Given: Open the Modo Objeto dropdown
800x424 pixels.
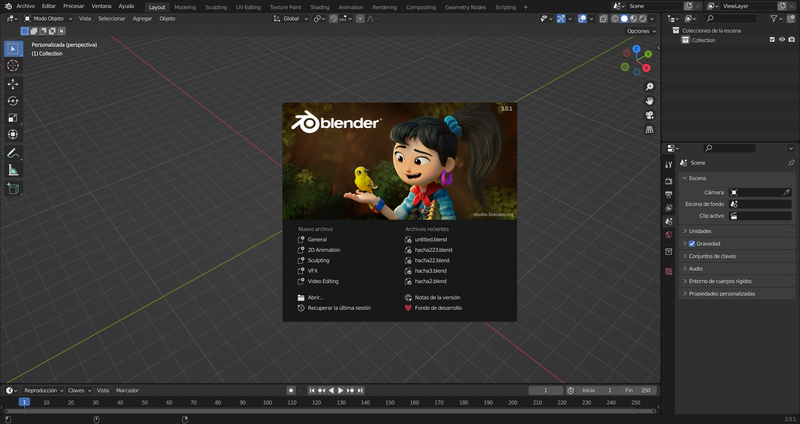Looking at the screenshot, I should pyautogui.click(x=47, y=18).
